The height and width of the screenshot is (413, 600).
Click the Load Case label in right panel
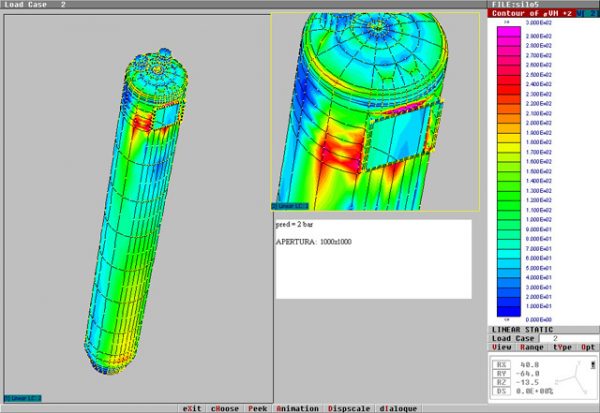coord(513,338)
